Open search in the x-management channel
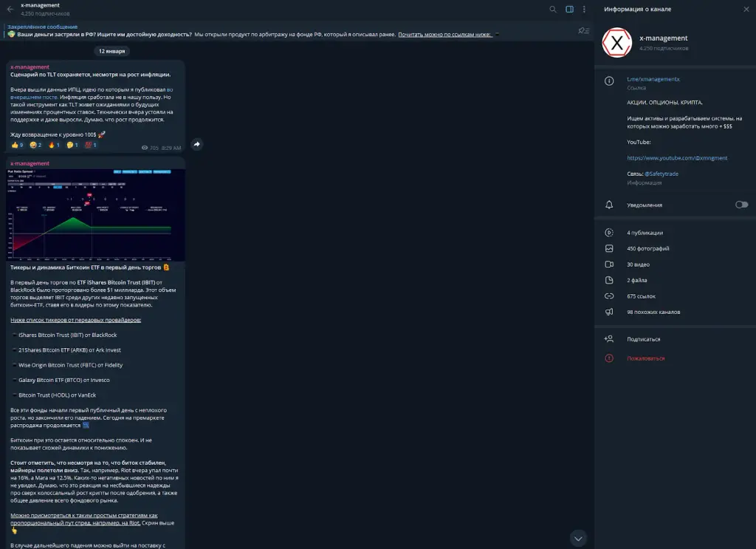This screenshot has width=756, height=549. click(553, 9)
